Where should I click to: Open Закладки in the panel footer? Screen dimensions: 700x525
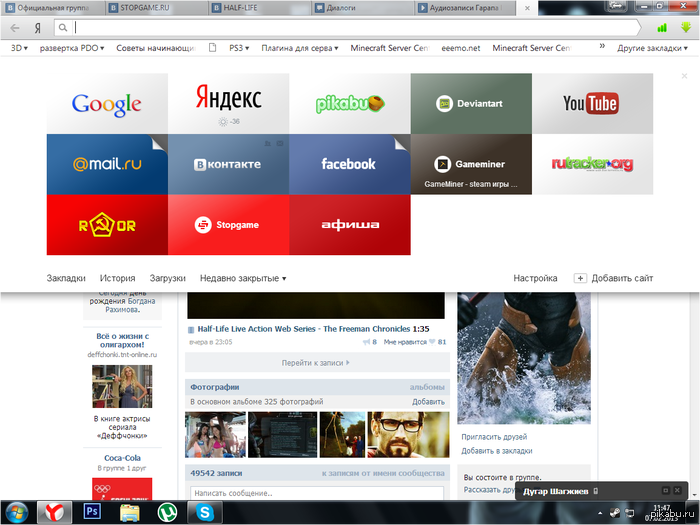click(66, 279)
